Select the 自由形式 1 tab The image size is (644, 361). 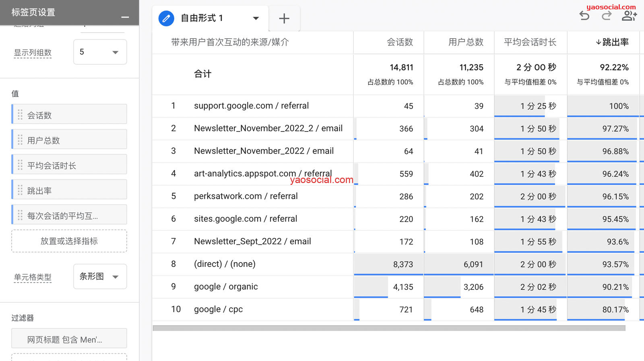[x=202, y=18]
